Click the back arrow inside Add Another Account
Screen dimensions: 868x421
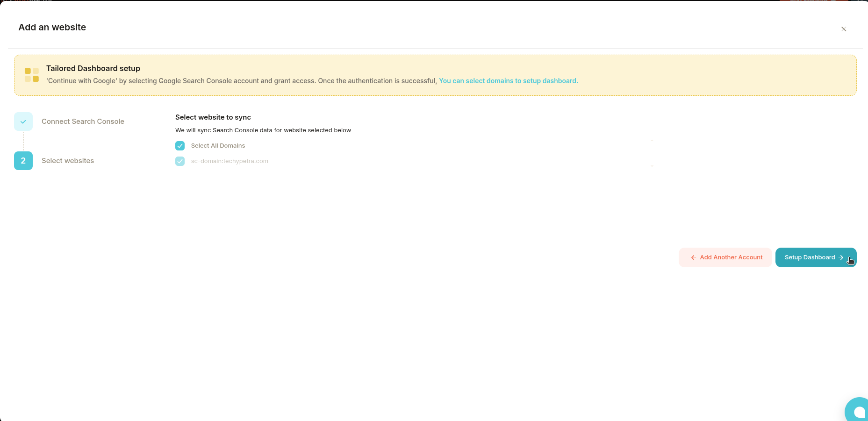693,257
